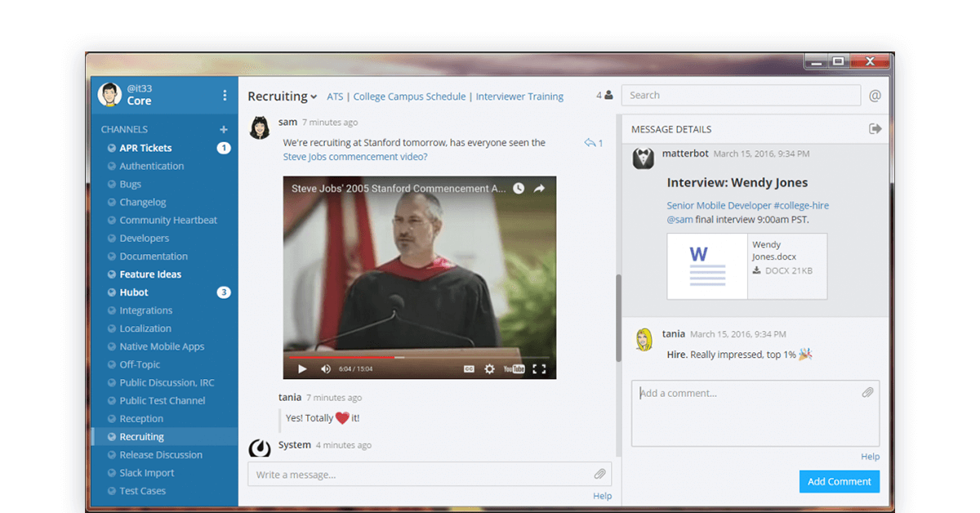980x513 pixels.
Task: Open the Community Heartbeat channel
Action: click(168, 220)
